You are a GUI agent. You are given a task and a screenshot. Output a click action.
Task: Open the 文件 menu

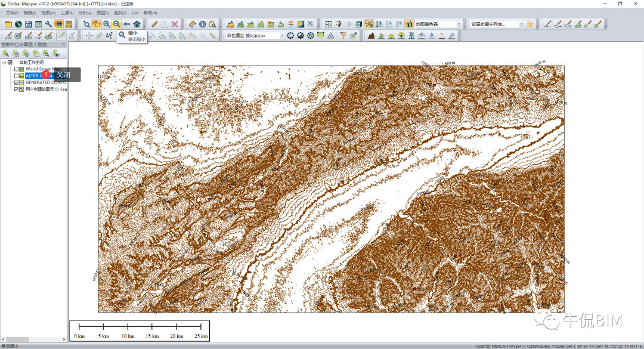[12, 13]
